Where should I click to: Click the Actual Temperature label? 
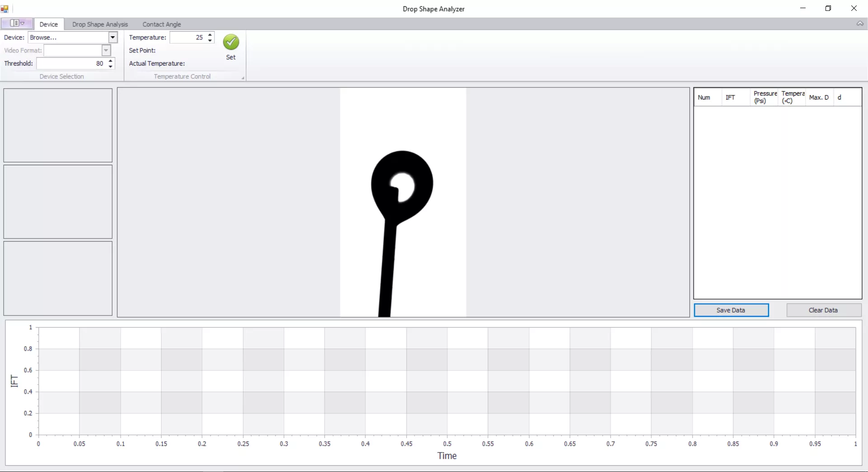[x=157, y=63]
